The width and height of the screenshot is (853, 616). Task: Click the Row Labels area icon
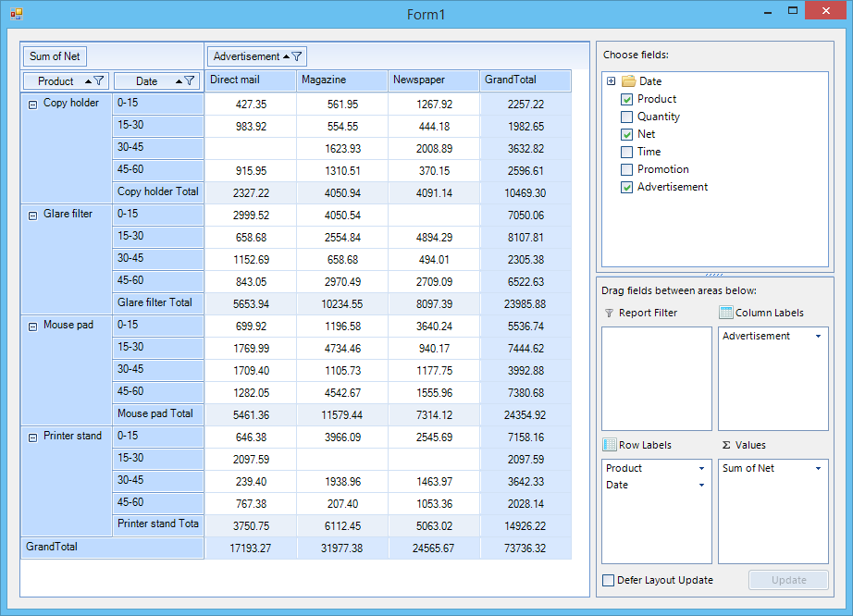point(610,445)
